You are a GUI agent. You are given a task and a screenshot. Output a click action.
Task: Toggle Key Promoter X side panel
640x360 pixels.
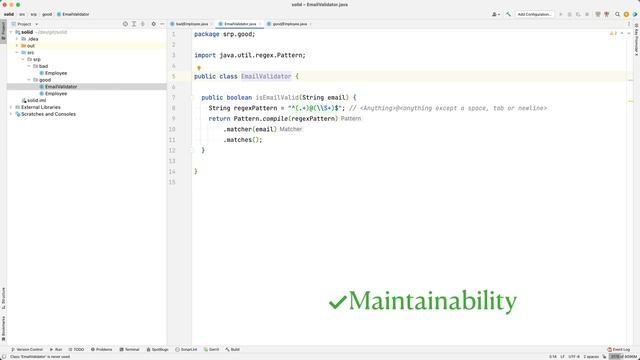coord(636,39)
